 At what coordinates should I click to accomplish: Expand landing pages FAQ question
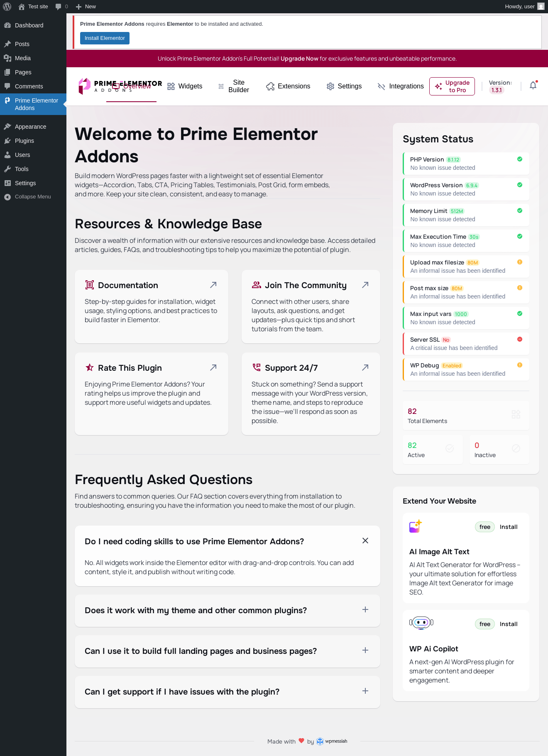[365, 650]
